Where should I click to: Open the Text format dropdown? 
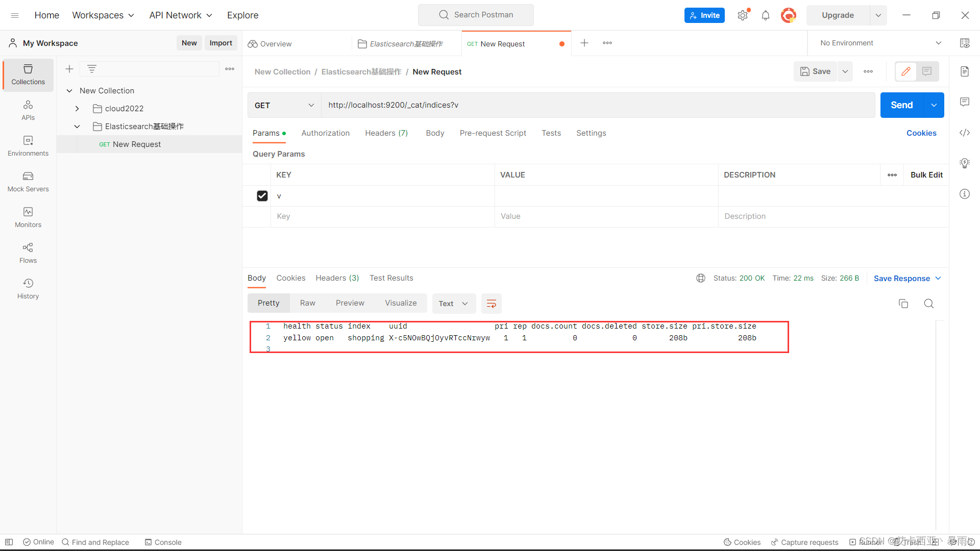(454, 304)
